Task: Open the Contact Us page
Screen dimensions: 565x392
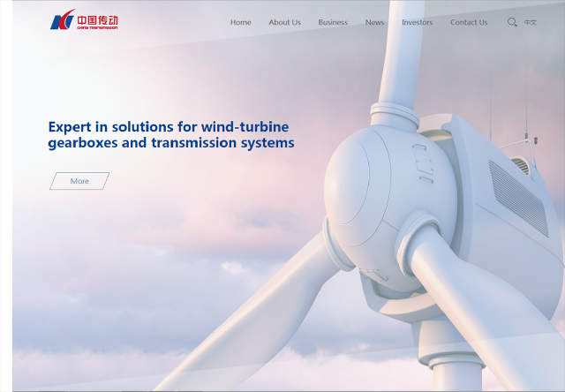Action: [x=469, y=22]
